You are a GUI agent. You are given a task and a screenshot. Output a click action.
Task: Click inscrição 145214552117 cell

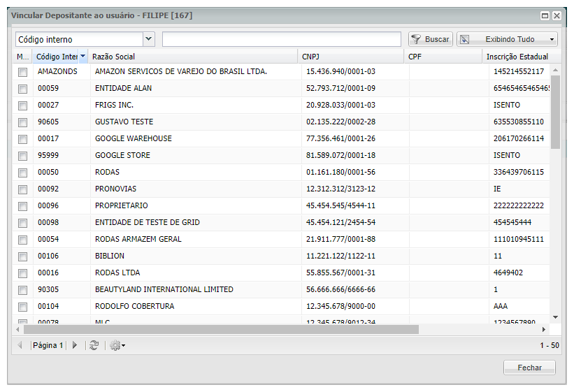(519, 71)
